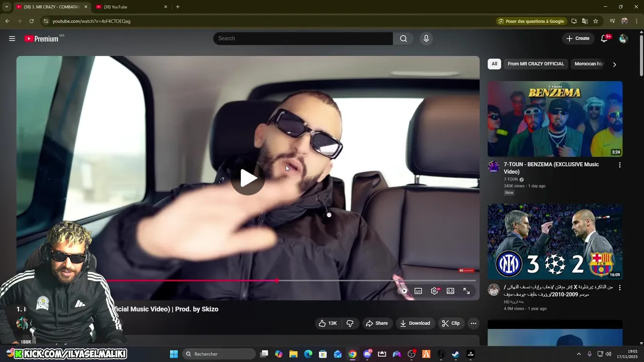Open player settings gear
The width and height of the screenshot is (644, 362).
click(x=435, y=291)
